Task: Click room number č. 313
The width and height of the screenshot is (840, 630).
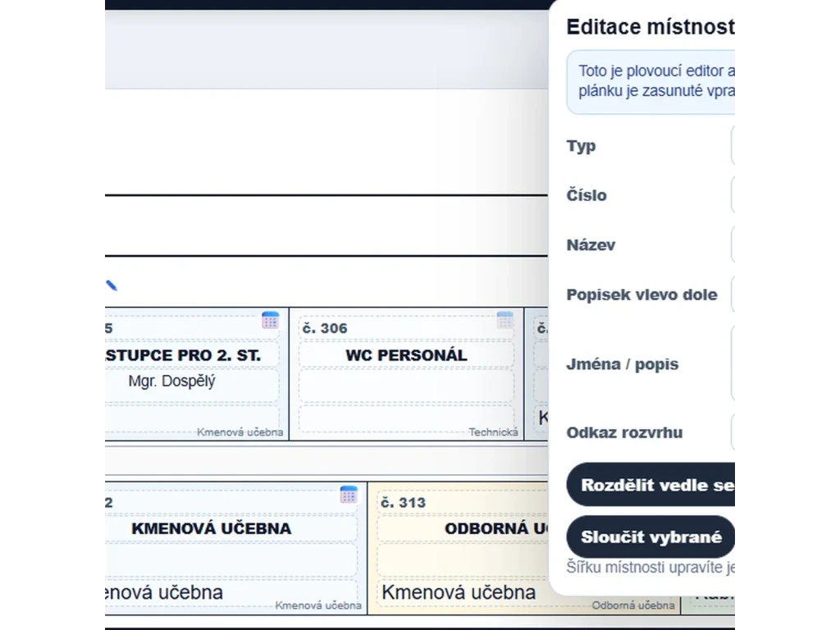Action: (x=403, y=503)
